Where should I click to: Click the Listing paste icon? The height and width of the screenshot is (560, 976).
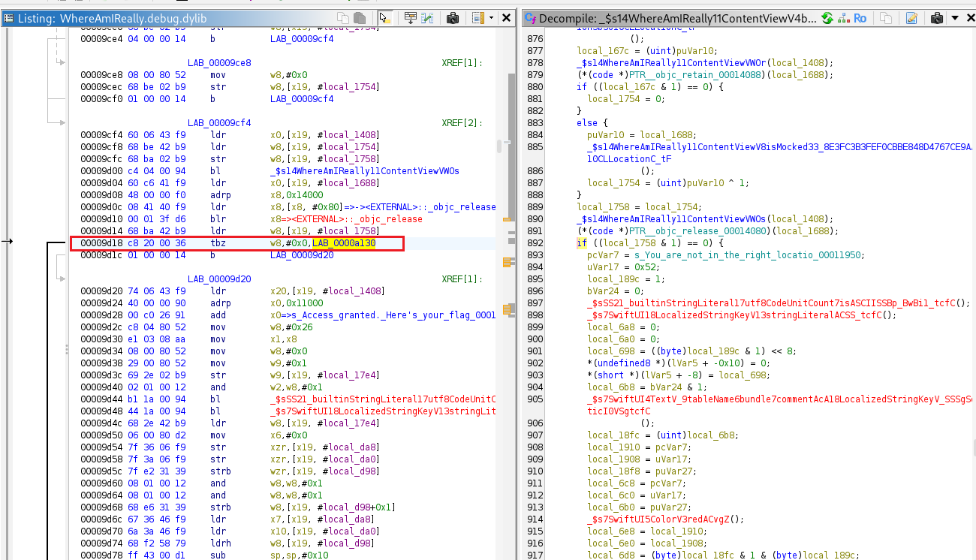coord(360,18)
